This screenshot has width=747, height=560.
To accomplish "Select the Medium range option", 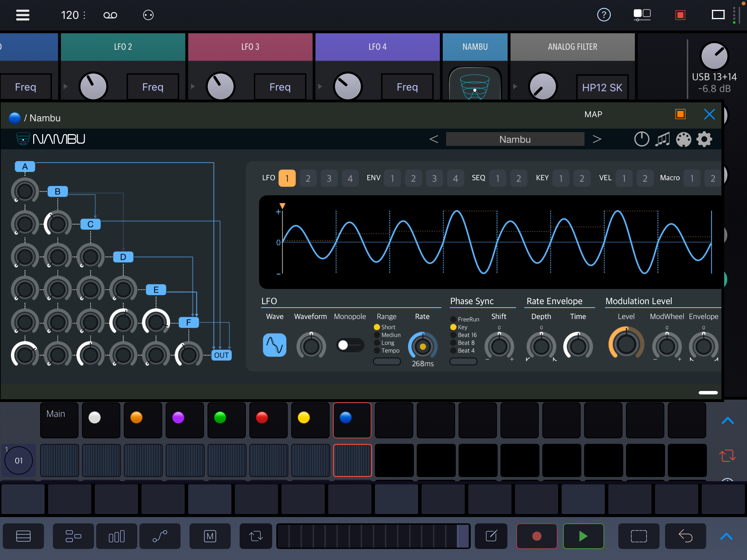I will click(x=387, y=335).
